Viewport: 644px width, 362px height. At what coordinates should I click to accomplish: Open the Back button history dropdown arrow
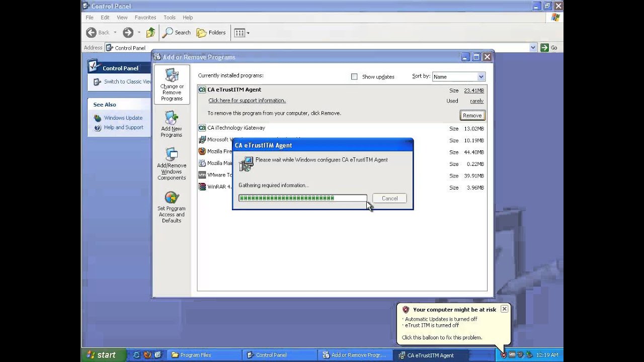(x=115, y=33)
